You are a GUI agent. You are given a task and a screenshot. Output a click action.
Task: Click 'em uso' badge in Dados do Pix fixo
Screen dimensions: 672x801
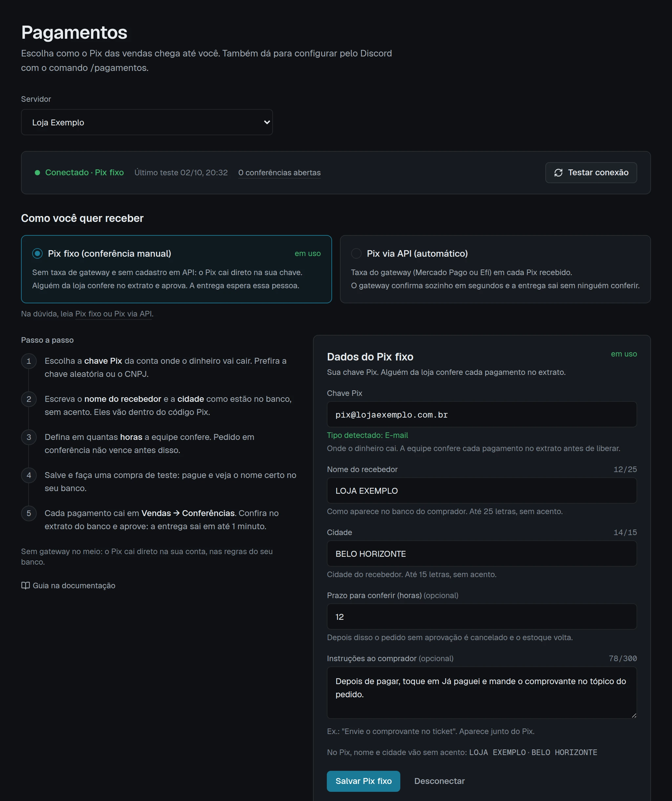pos(623,354)
